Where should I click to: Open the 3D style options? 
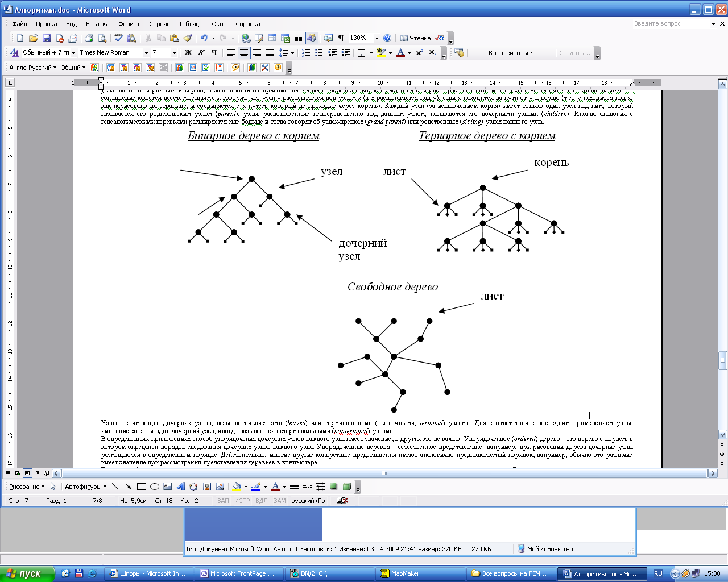click(347, 487)
